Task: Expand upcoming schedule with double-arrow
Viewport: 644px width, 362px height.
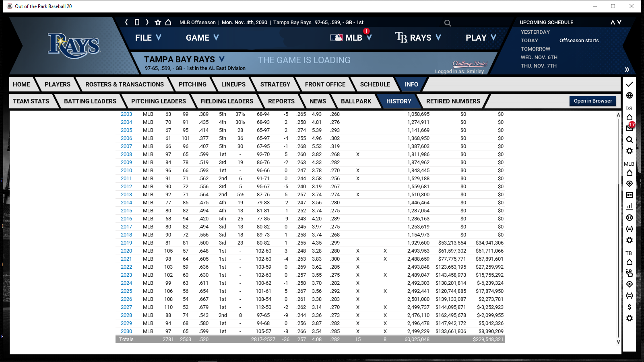Action: pos(627,70)
